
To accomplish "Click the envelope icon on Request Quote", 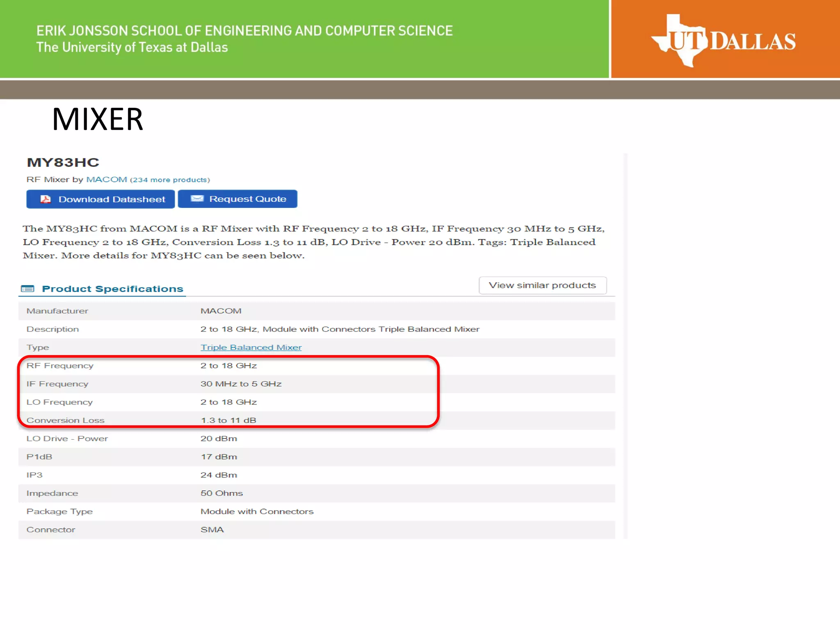I will click(x=197, y=199).
